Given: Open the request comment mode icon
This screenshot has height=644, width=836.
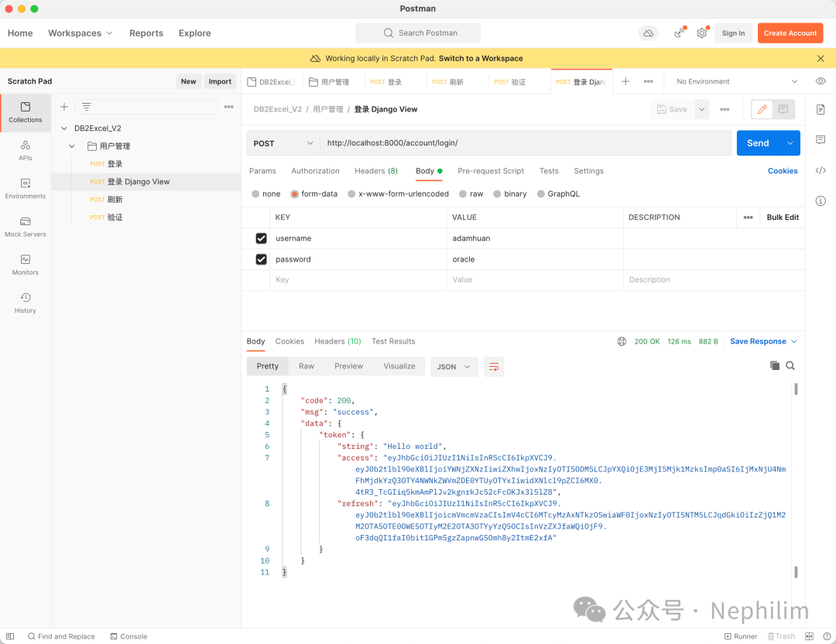Looking at the screenshot, I should point(783,109).
